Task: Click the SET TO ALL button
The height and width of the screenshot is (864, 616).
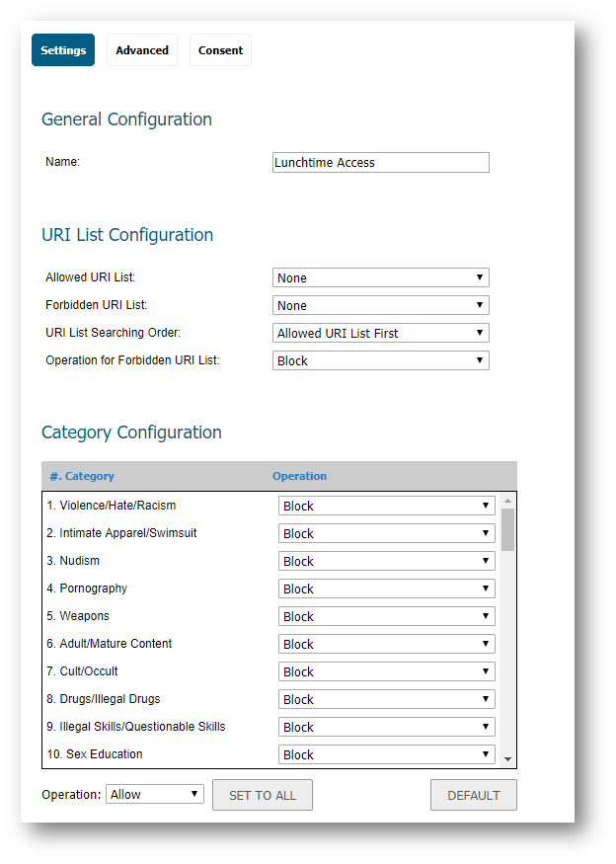Action: [263, 795]
